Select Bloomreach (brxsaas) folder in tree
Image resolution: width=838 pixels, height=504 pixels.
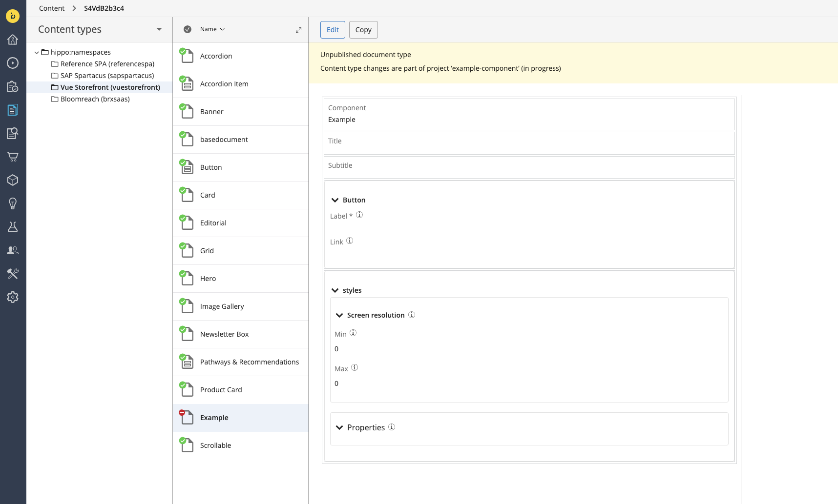pos(95,99)
